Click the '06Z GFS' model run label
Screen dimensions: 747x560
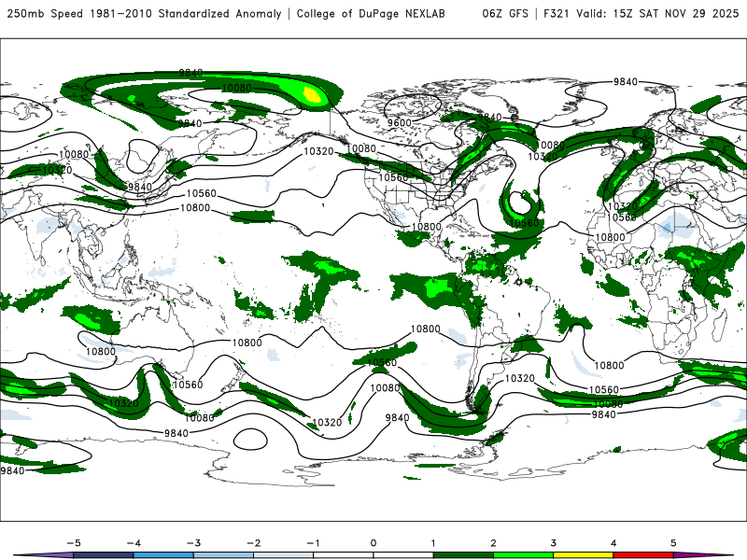click(x=505, y=14)
